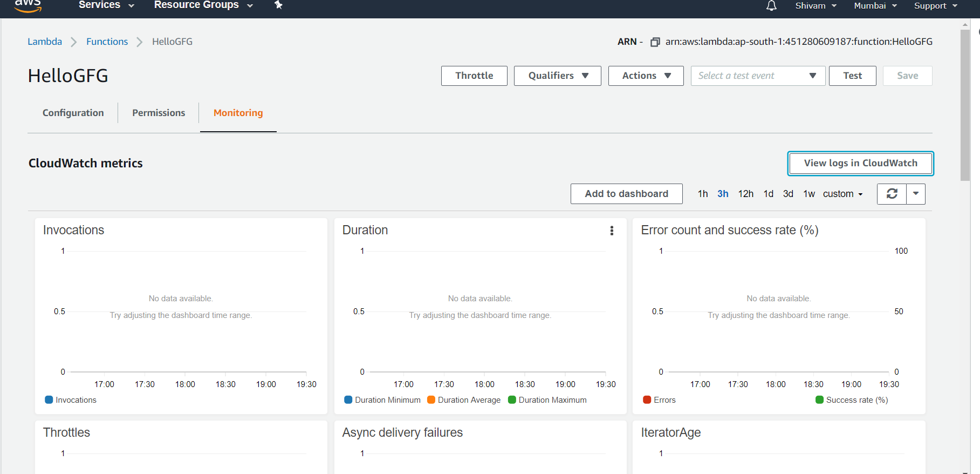Viewport: 980px width, 474px height.
Task: Click the scrollbar up arrow
Action: coord(965,24)
